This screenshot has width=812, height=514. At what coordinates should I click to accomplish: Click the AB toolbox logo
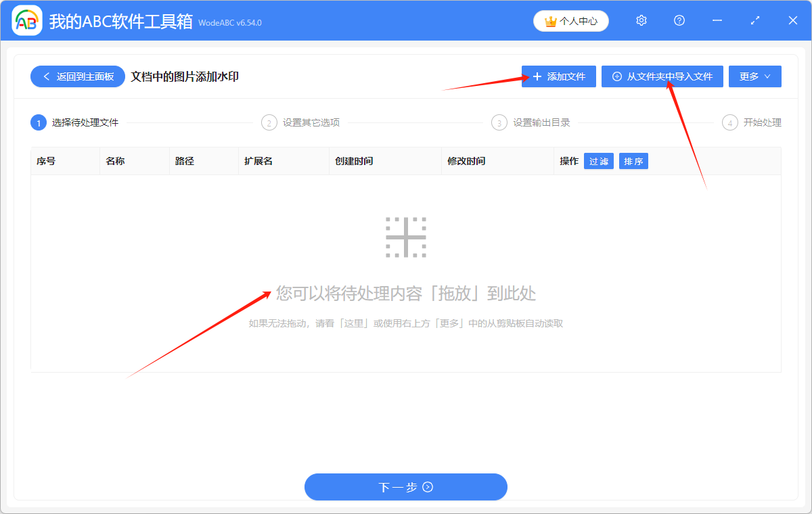pyautogui.click(x=27, y=20)
